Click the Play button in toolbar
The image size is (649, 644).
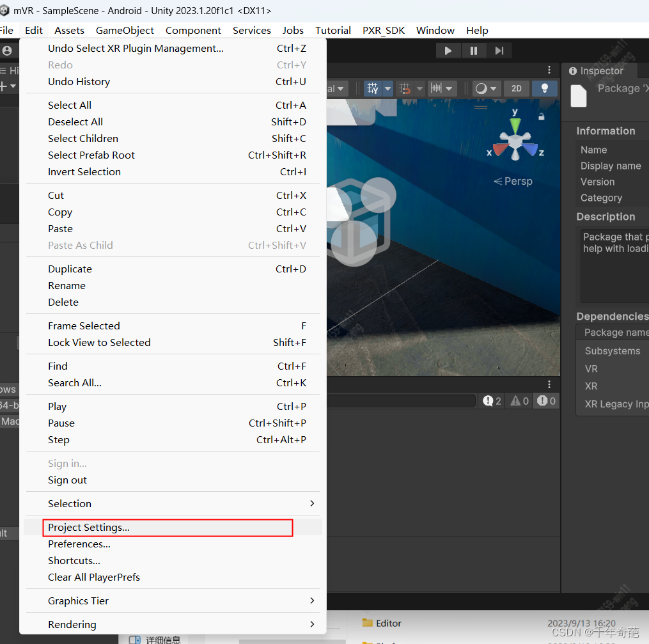(x=448, y=51)
